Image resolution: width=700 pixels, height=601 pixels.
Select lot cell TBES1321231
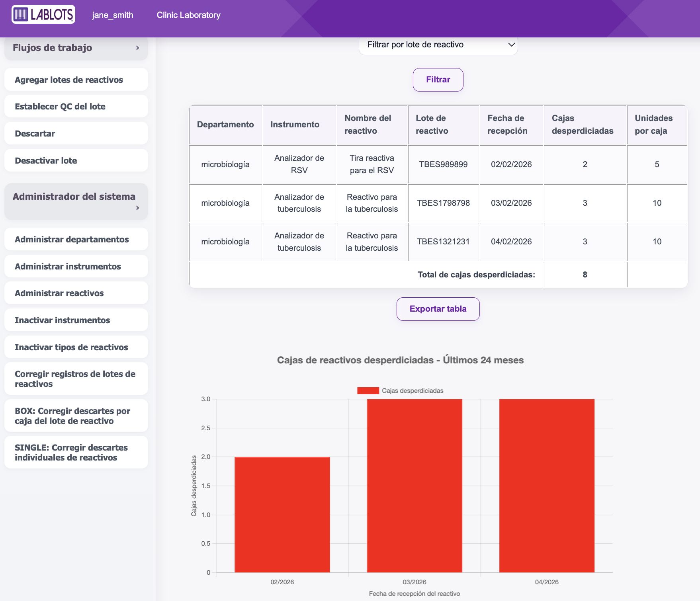coord(444,242)
